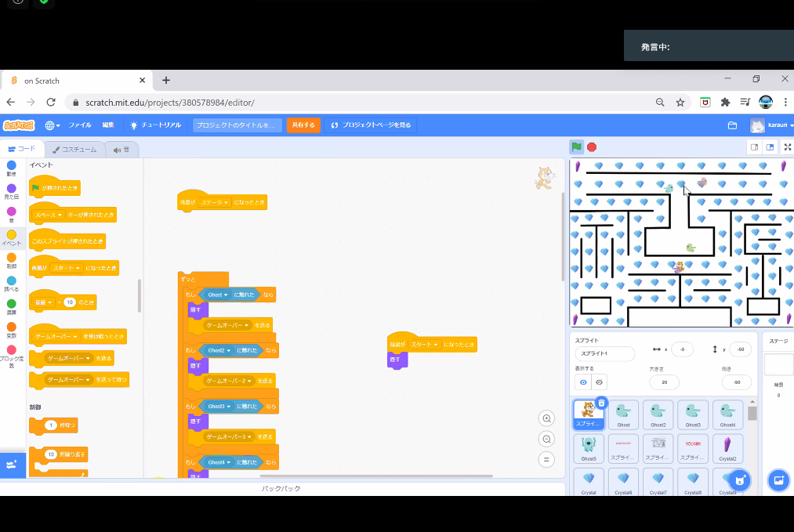Click the orange 共有する button
794x532 pixels.
coord(303,125)
